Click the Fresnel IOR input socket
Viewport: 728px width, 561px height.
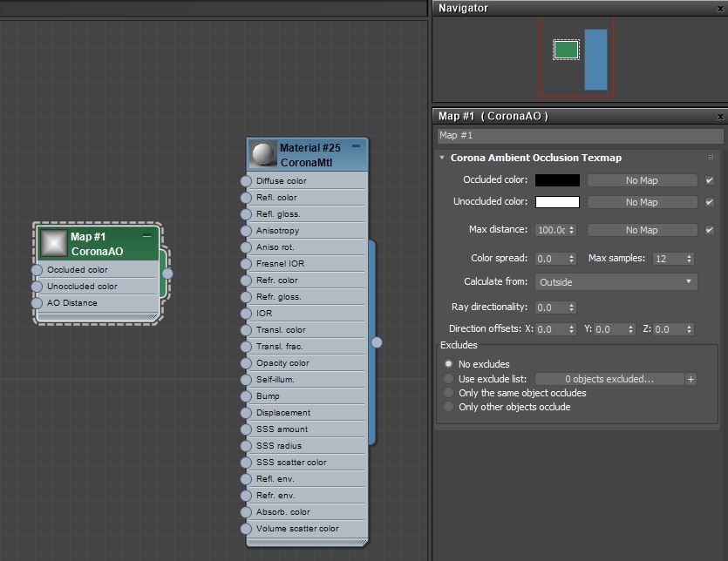(246, 264)
